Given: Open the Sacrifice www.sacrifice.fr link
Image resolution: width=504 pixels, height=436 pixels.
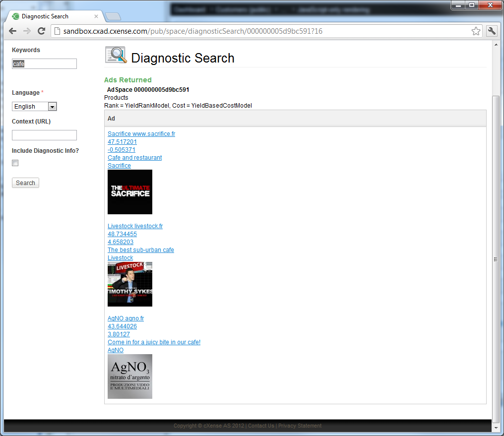Looking at the screenshot, I should 141,134.
